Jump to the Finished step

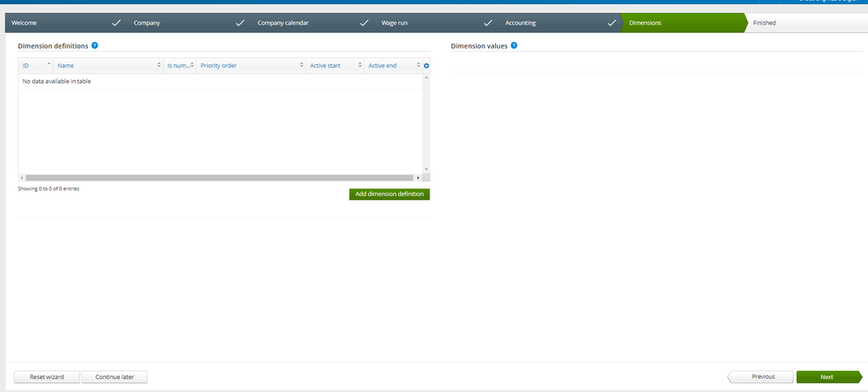(805, 23)
